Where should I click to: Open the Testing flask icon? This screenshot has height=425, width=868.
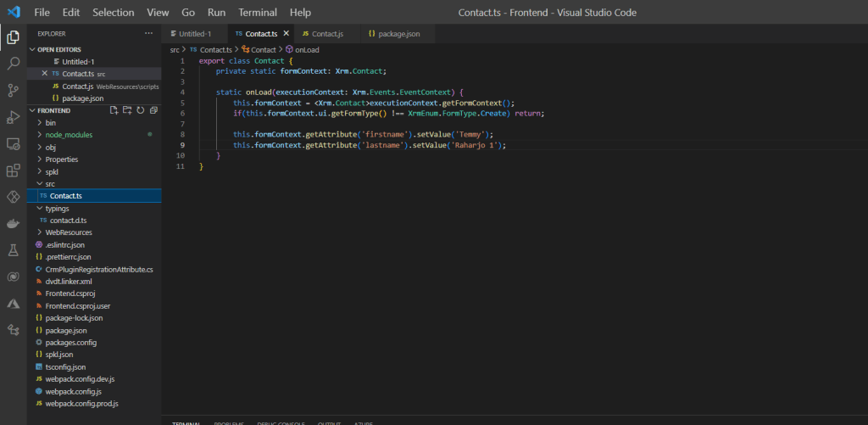point(14,250)
